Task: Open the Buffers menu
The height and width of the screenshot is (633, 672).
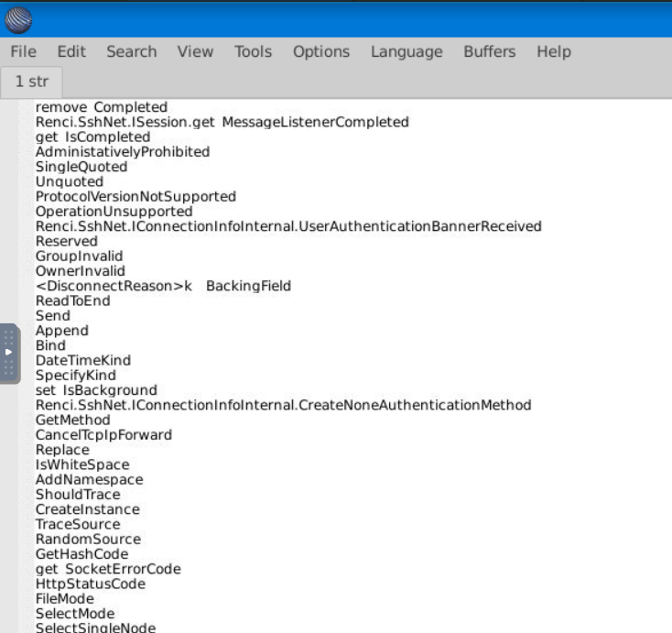Action: click(x=490, y=52)
